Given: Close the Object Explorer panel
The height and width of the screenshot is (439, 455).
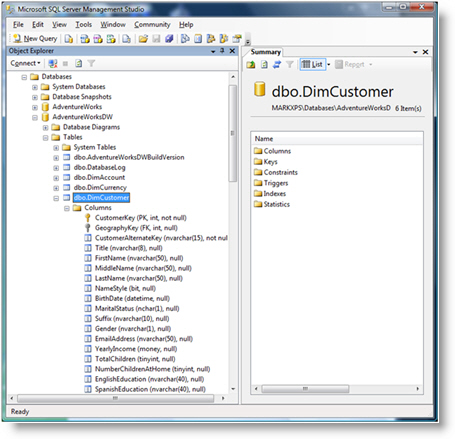Looking at the screenshot, I should tap(232, 51).
